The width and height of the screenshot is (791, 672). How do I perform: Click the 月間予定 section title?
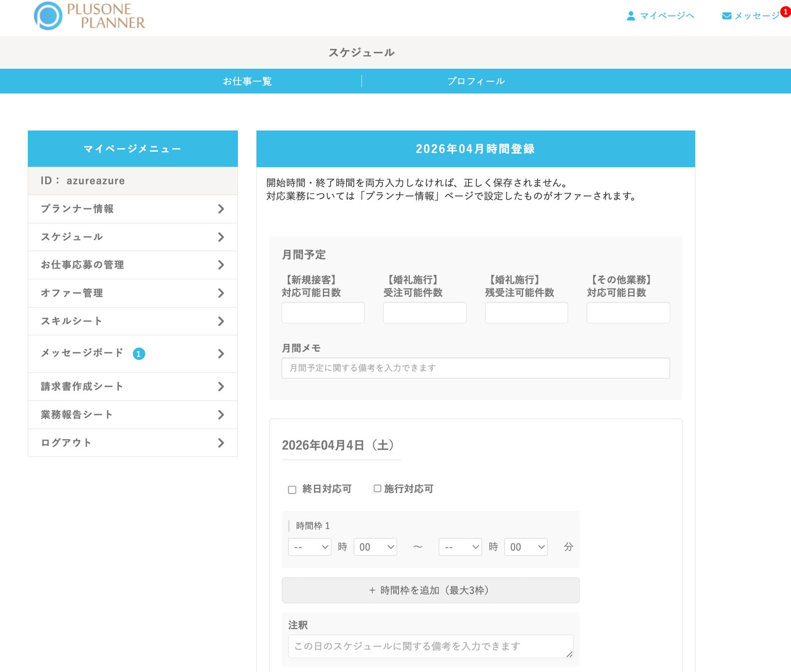tap(304, 255)
